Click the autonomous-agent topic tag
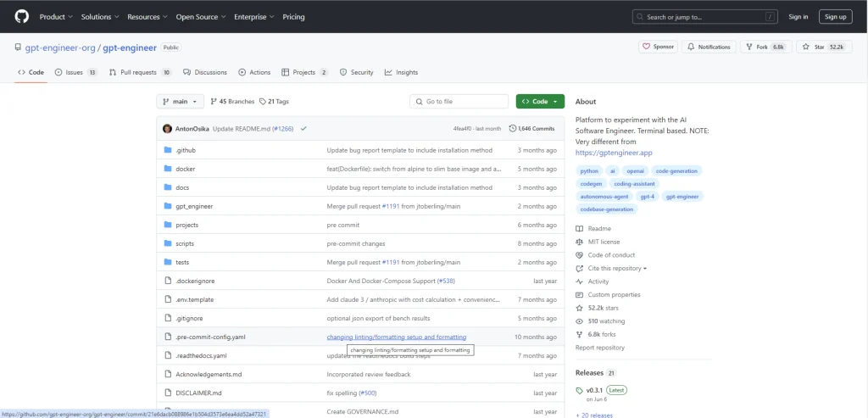This screenshot has height=418, width=868. (x=603, y=197)
